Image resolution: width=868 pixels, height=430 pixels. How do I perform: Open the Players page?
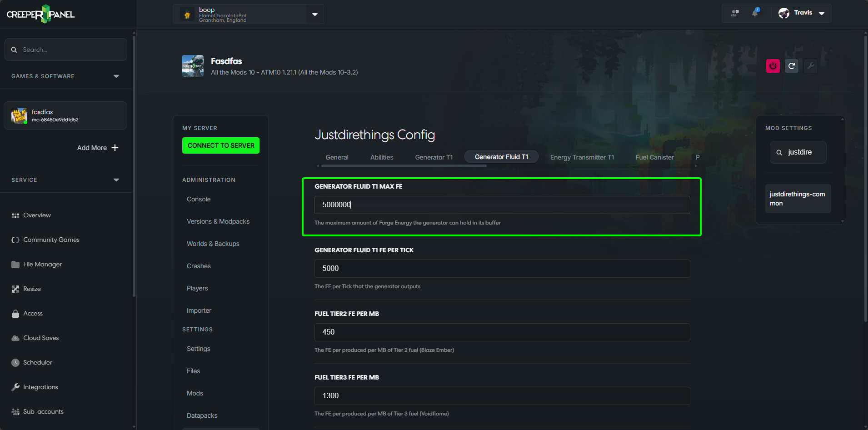click(197, 288)
